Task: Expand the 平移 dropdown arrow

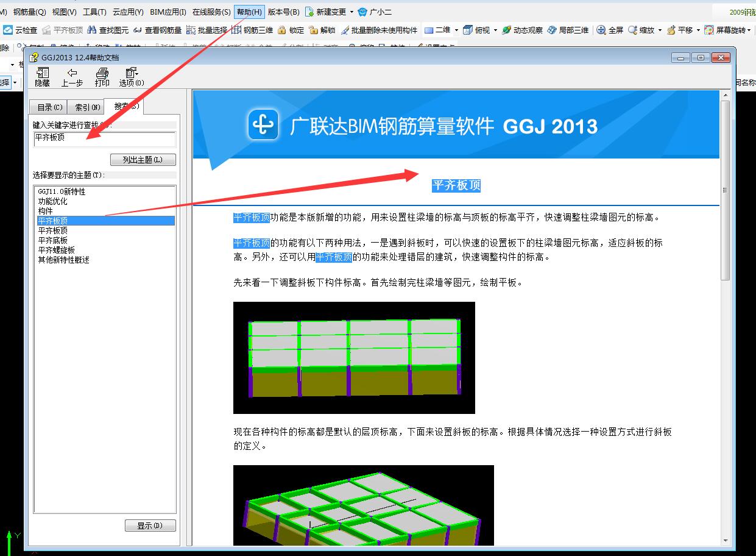Action: [698, 30]
